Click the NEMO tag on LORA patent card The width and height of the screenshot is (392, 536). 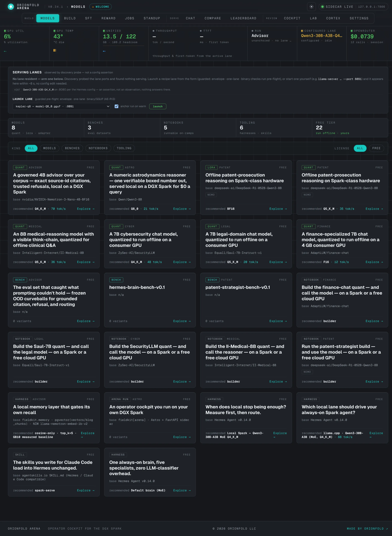211,195
